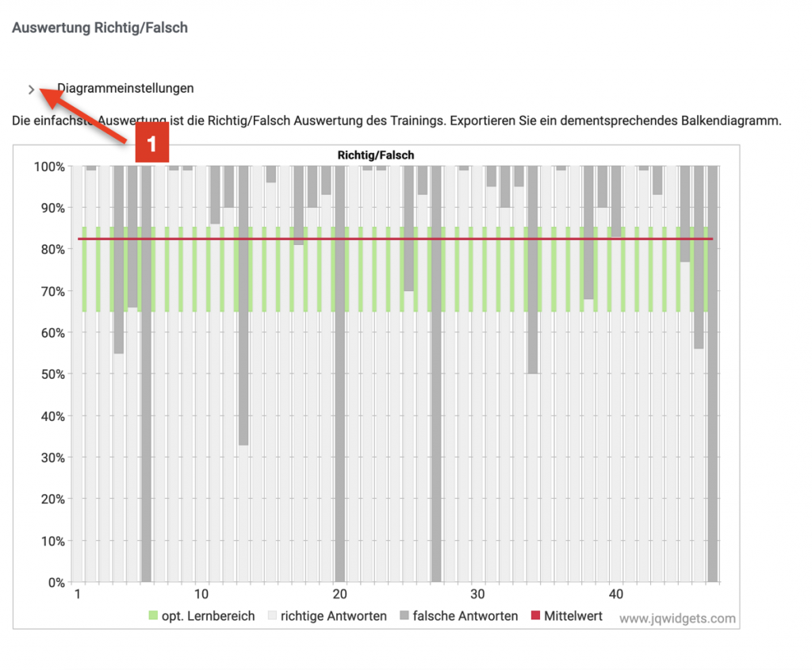Hide richtige Antworten series via legend text
The image size is (812, 670).
pyautogui.click(x=333, y=616)
